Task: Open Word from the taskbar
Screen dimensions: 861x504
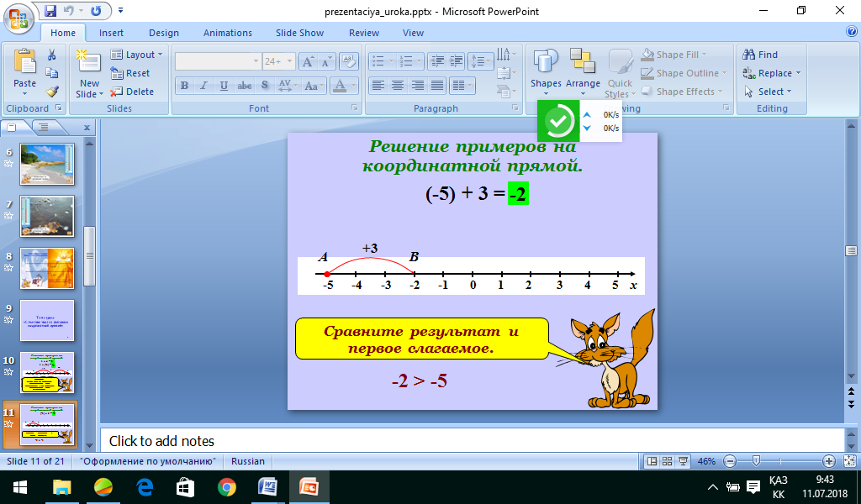Action: [267, 487]
